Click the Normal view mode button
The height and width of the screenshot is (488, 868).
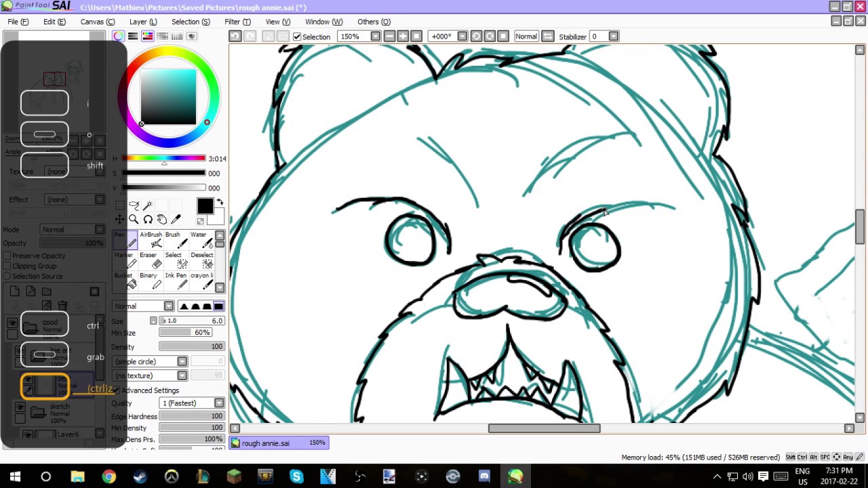[x=526, y=37]
